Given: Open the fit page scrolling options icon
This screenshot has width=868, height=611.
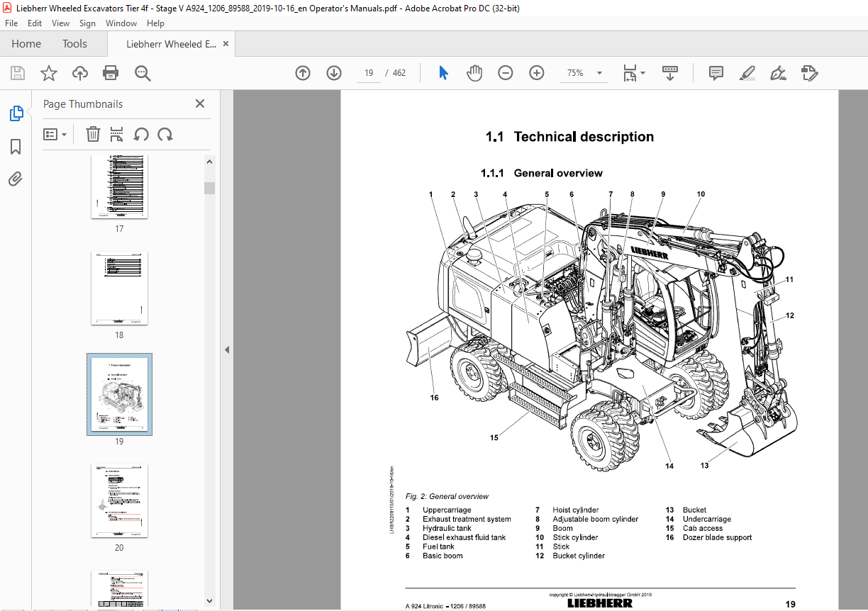Looking at the screenshot, I should tap(633, 73).
